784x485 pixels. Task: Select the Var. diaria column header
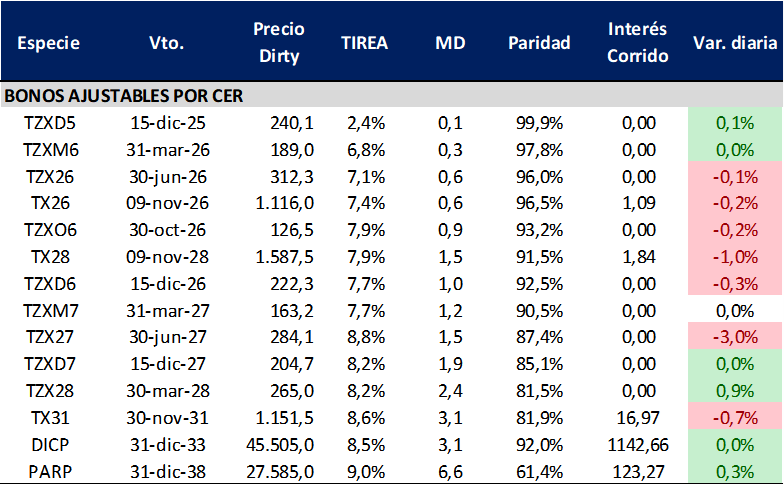(735, 43)
